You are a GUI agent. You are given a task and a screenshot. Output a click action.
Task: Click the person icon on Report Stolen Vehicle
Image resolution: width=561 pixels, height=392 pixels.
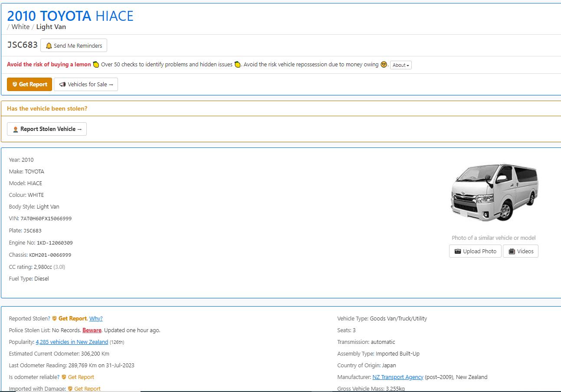16,129
